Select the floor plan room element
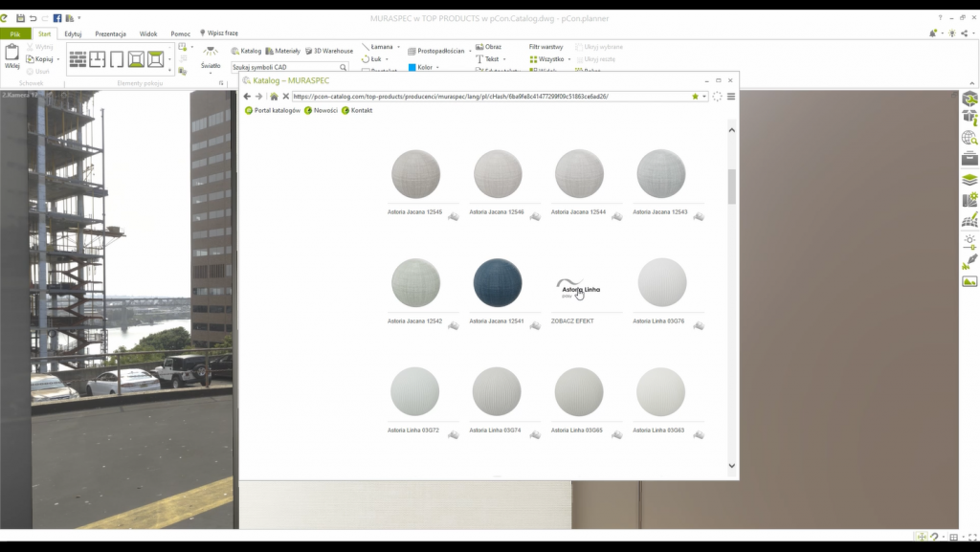 (x=98, y=59)
